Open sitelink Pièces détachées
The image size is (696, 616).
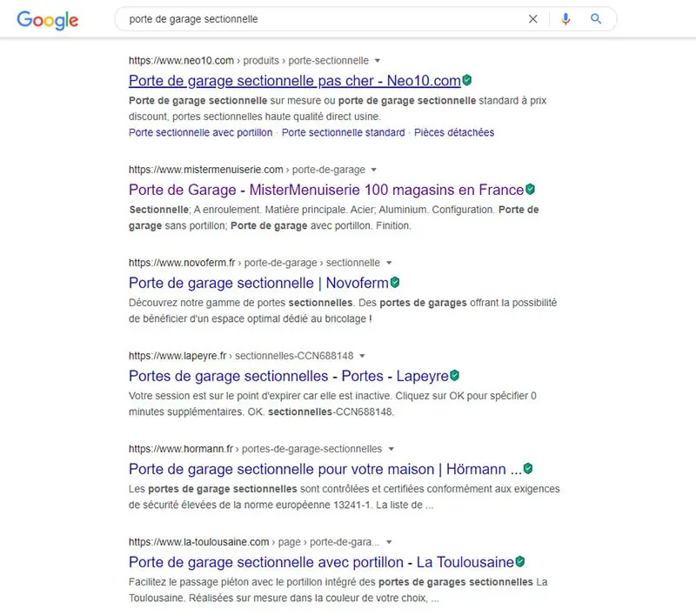pos(454,132)
